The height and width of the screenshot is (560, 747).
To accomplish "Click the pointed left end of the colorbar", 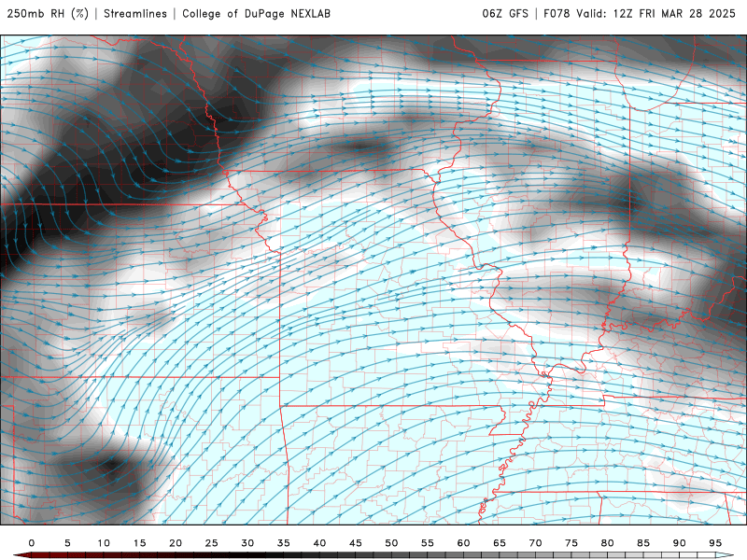I will click(x=22, y=555).
